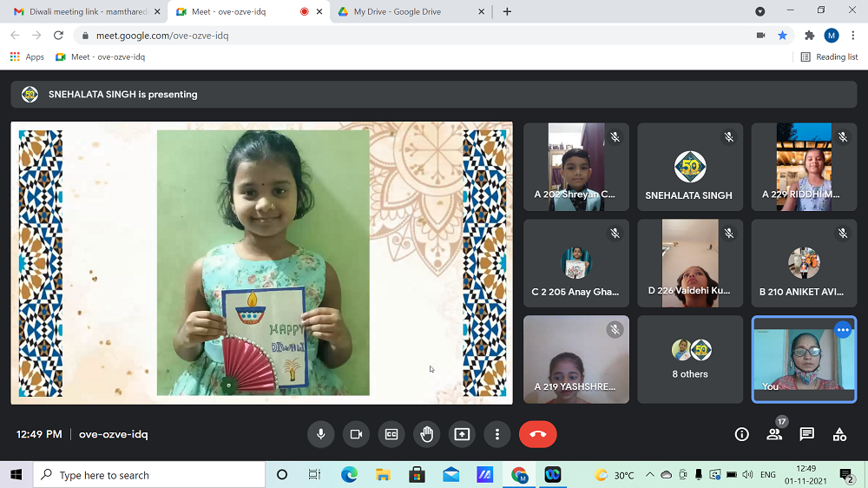Image resolution: width=868 pixels, height=488 pixels.
Task: Toggle the camera on or off
Action: pyautogui.click(x=356, y=434)
